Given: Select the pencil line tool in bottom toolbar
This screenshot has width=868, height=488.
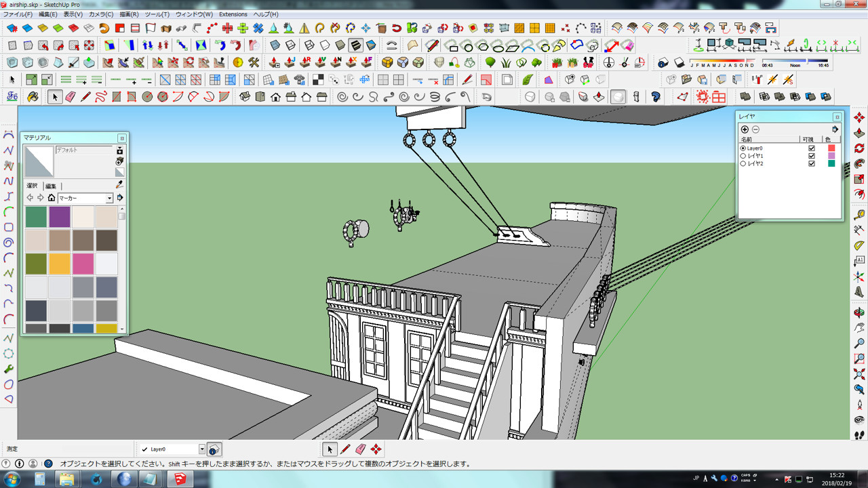Looking at the screenshot, I should tap(345, 449).
